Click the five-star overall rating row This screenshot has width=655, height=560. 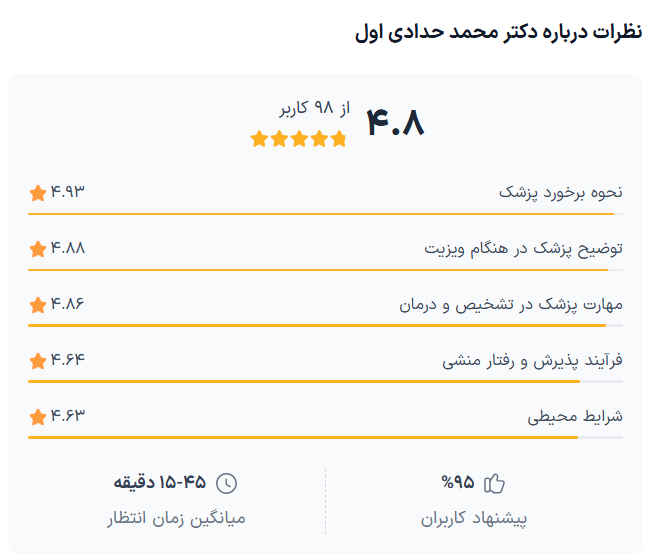[x=298, y=139]
